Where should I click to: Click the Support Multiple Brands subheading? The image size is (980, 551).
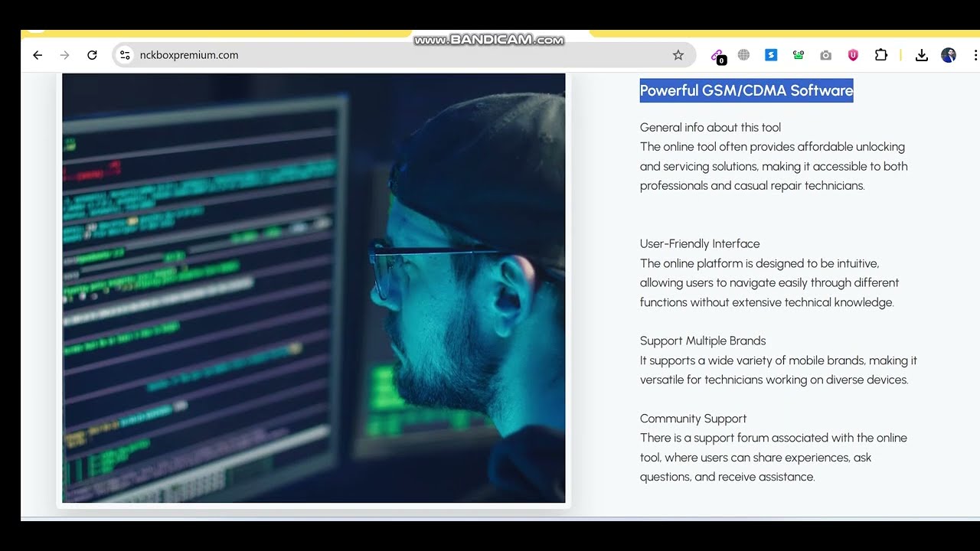coord(703,341)
